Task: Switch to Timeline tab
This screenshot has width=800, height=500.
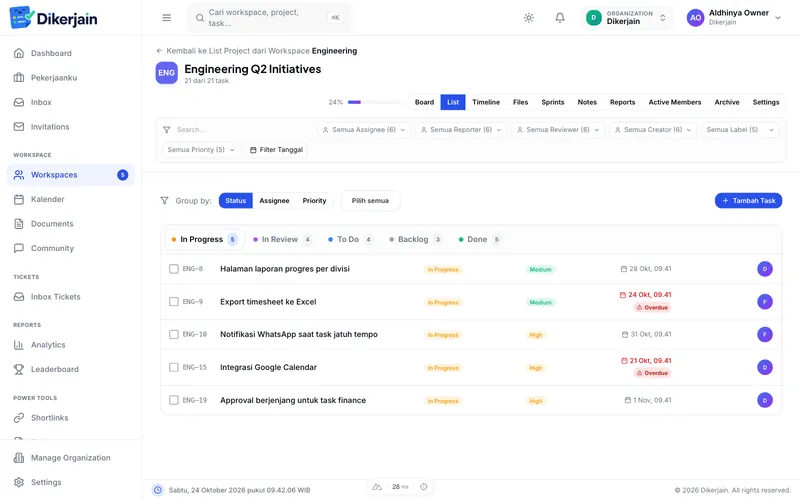Action: [x=486, y=102]
